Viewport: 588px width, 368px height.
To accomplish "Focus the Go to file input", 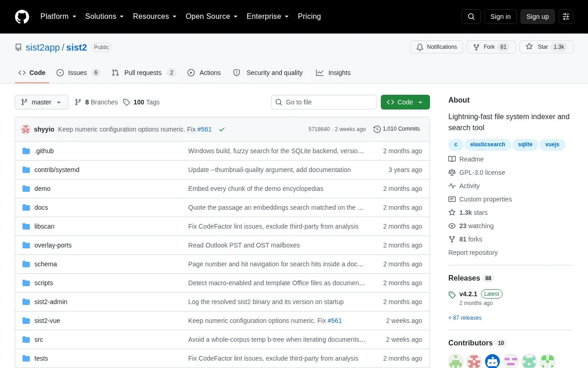I will 324,102.
